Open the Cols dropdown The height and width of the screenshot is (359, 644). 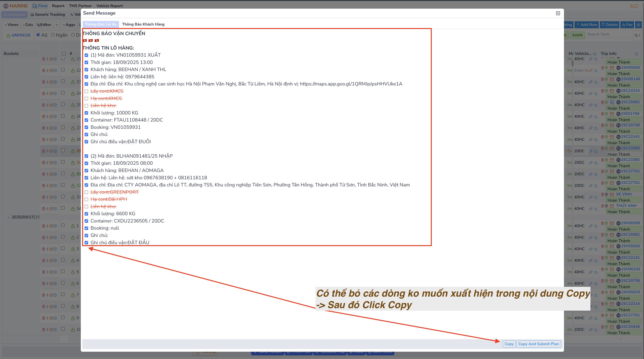click(28, 25)
